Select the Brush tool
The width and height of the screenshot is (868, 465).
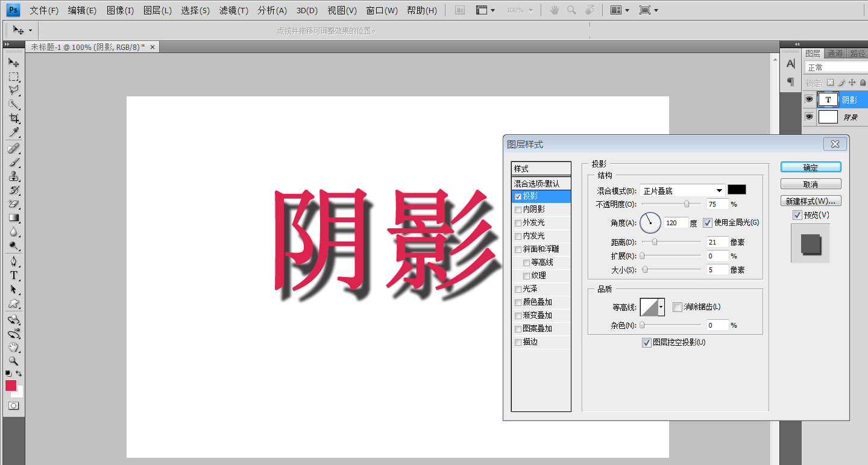pos(13,162)
